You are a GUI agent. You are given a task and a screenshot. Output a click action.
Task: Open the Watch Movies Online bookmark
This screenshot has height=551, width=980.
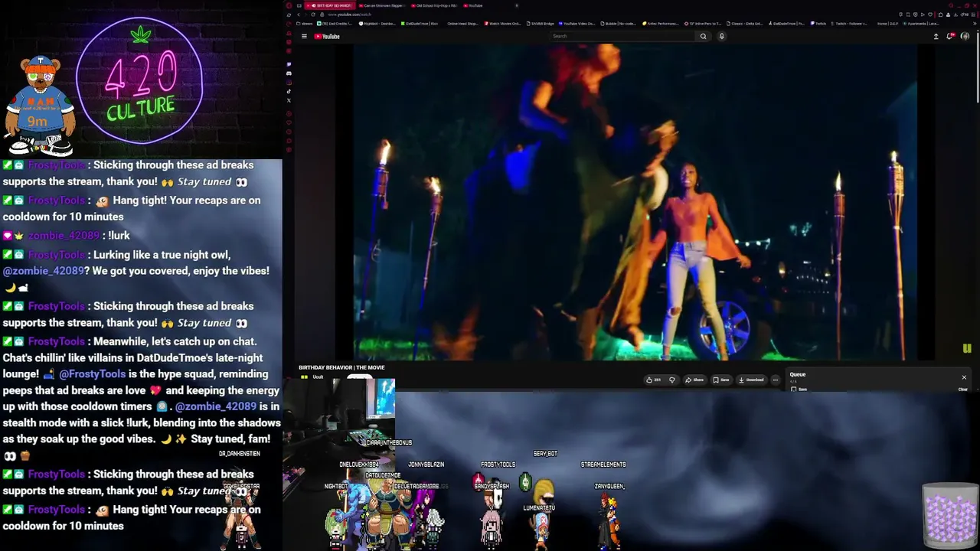tap(503, 24)
